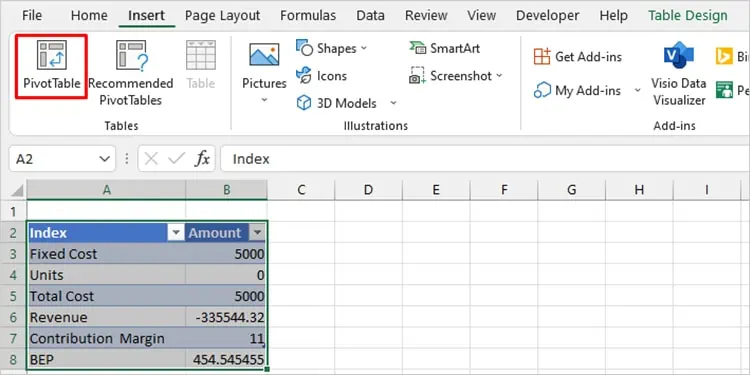This screenshot has width=750, height=375.
Task: Click the formula bar cancel X icon
Action: point(151,159)
